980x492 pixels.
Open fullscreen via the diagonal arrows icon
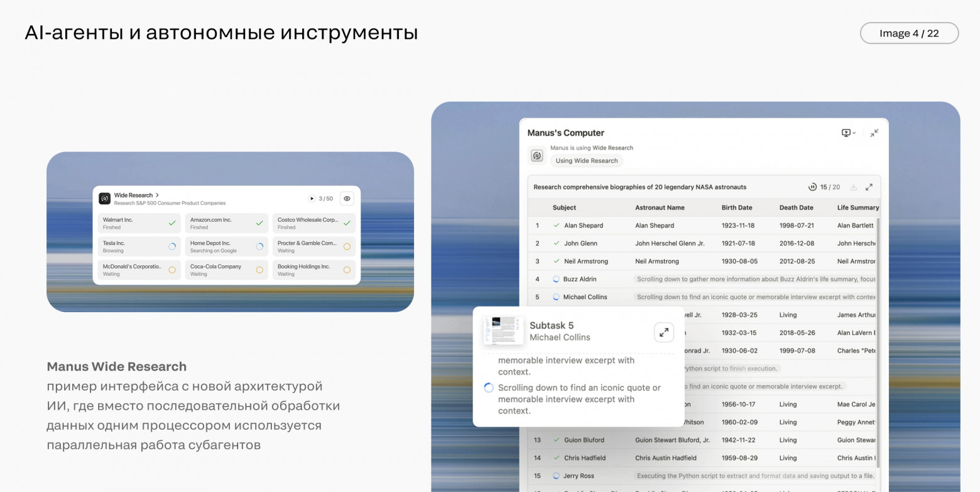tap(869, 187)
